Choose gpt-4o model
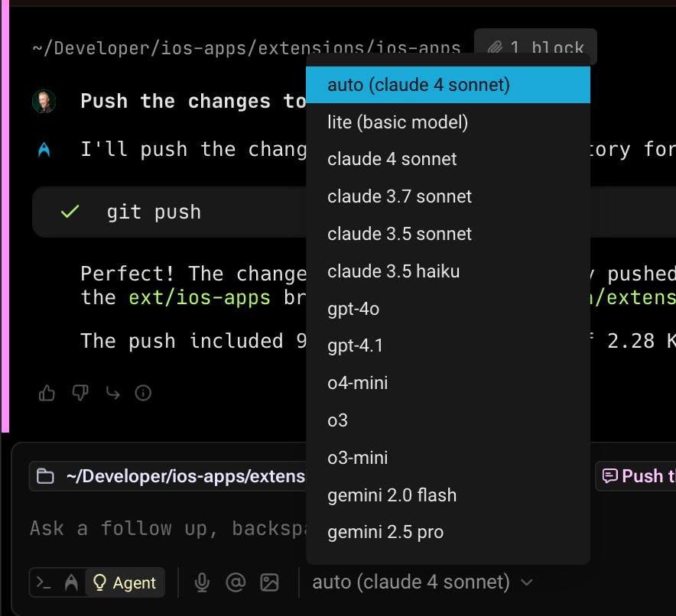Image resolution: width=676 pixels, height=616 pixels. (x=448, y=309)
